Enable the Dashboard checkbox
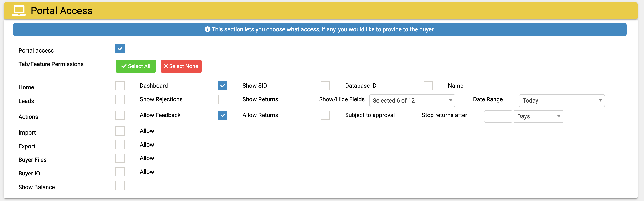This screenshot has height=201, width=644. (x=120, y=86)
